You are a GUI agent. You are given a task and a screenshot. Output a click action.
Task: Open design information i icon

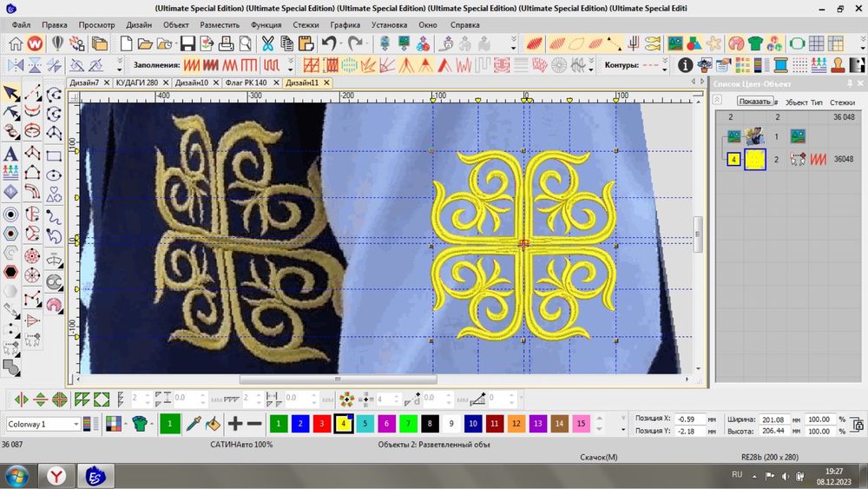click(x=686, y=65)
